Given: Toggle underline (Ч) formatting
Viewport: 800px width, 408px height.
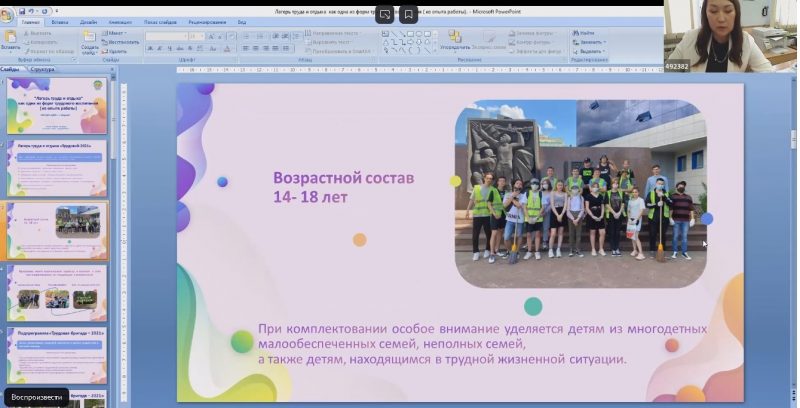Looking at the screenshot, I should click(x=169, y=48).
